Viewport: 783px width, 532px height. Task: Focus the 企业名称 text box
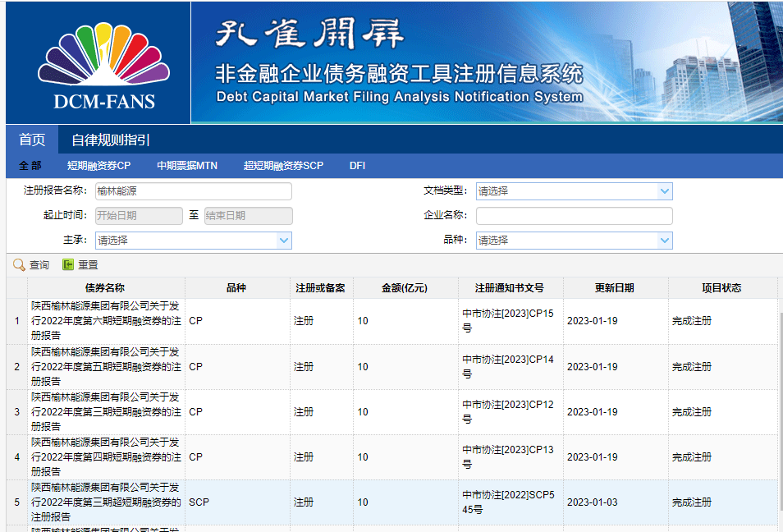(x=574, y=216)
